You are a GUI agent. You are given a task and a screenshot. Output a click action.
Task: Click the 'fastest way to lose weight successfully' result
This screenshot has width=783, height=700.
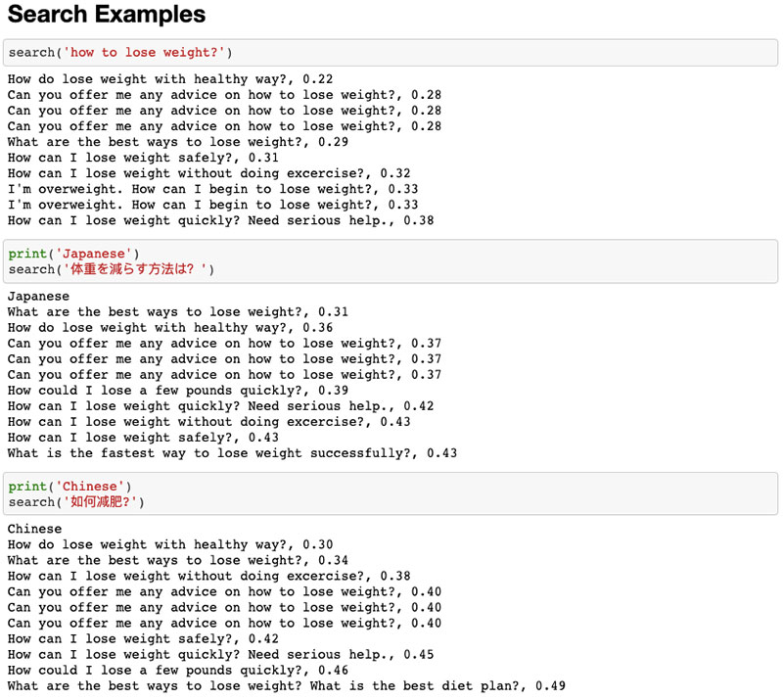[x=232, y=453]
